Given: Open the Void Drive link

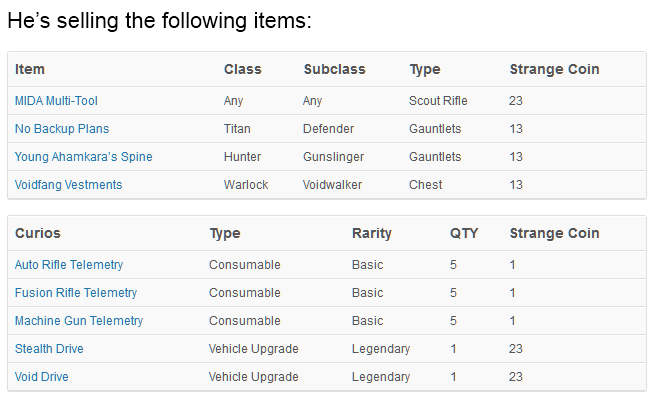Looking at the screenshot, I should [42, 377].
